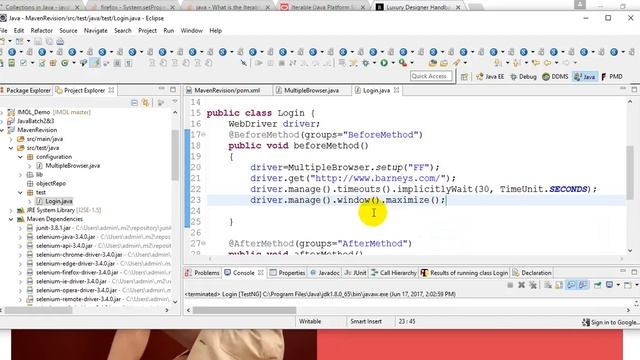Open the Properties view tab
Image resolution: width=640 pixels, height=360 pixels.
(287, 273)
